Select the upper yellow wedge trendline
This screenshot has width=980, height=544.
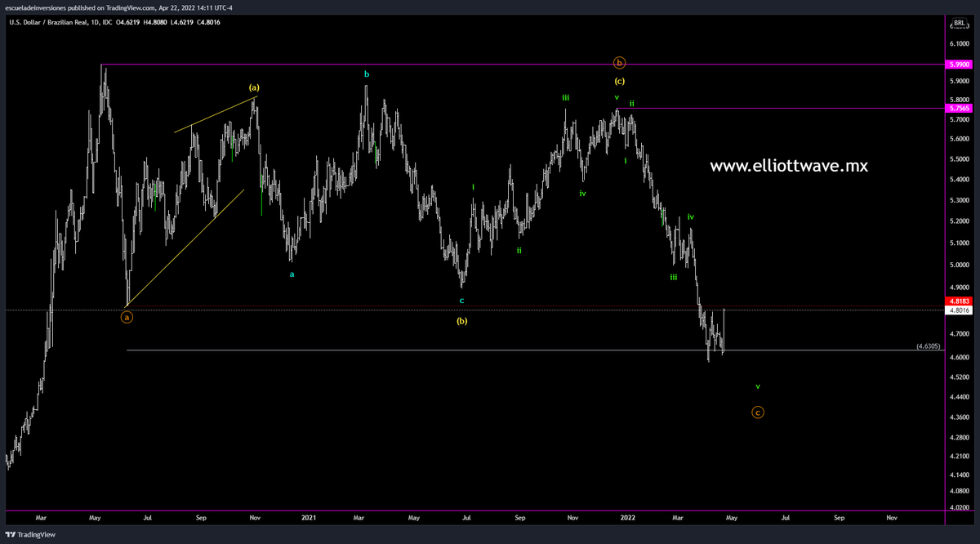tap(216, 114)
